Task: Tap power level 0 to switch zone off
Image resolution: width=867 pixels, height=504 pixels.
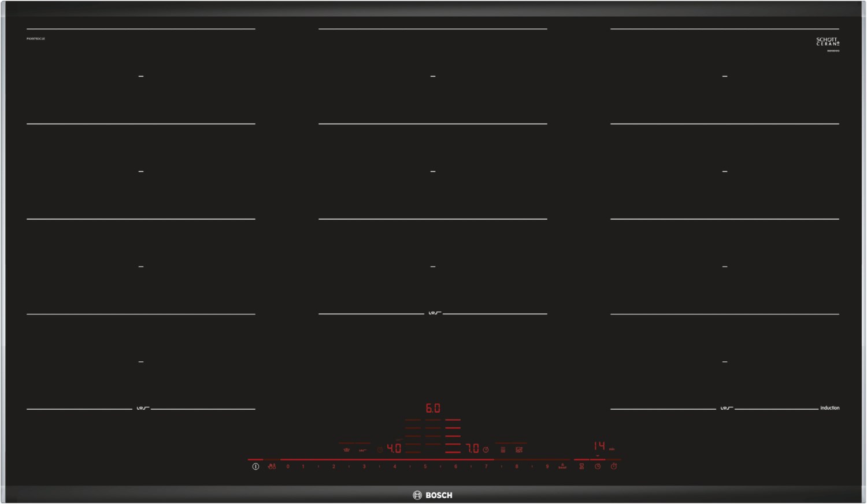Action: click(287, 466)
